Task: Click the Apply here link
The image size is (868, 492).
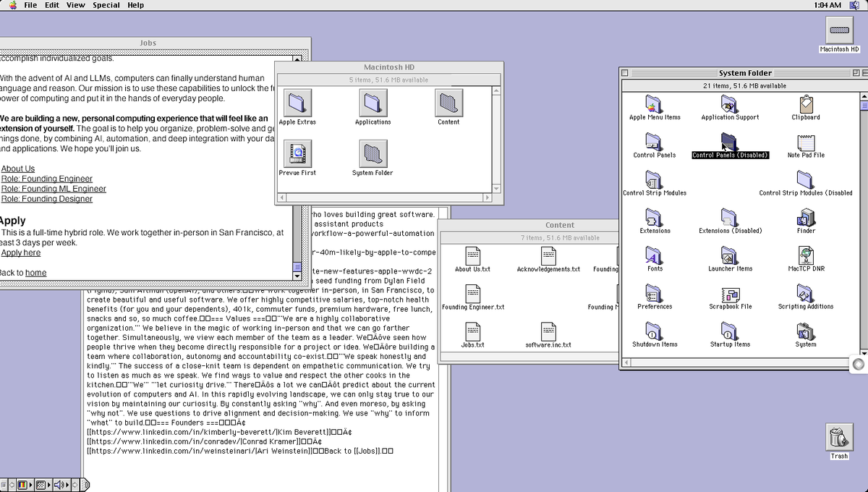Action: (21, 253)
